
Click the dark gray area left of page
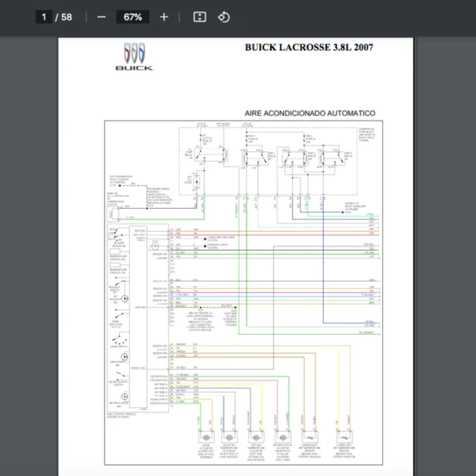point(29,238)
